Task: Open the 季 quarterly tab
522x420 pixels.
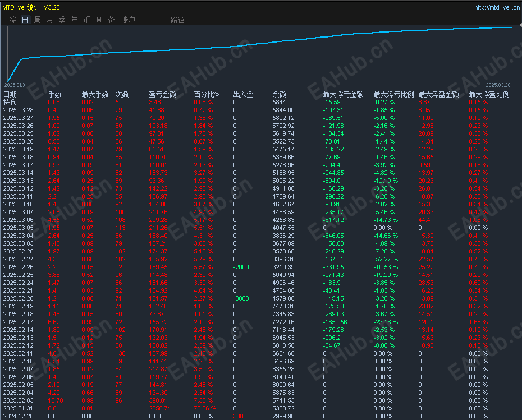Action: point(62,20)
